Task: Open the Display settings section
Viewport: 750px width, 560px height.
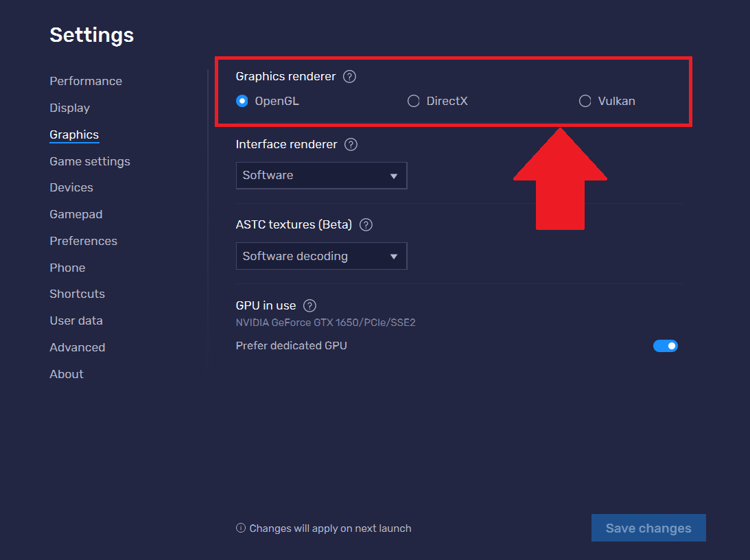Action: coord(69,108)
